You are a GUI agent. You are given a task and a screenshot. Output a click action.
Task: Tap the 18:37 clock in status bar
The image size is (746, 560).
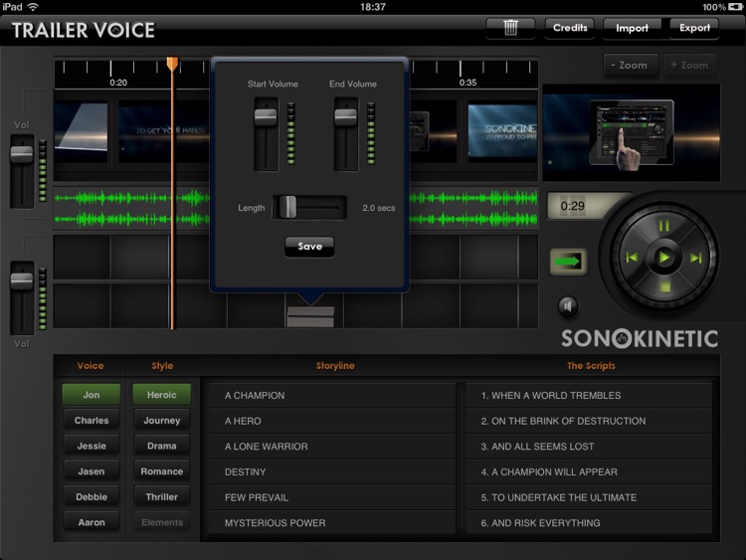pyautogui.click(x=373, y=7)
